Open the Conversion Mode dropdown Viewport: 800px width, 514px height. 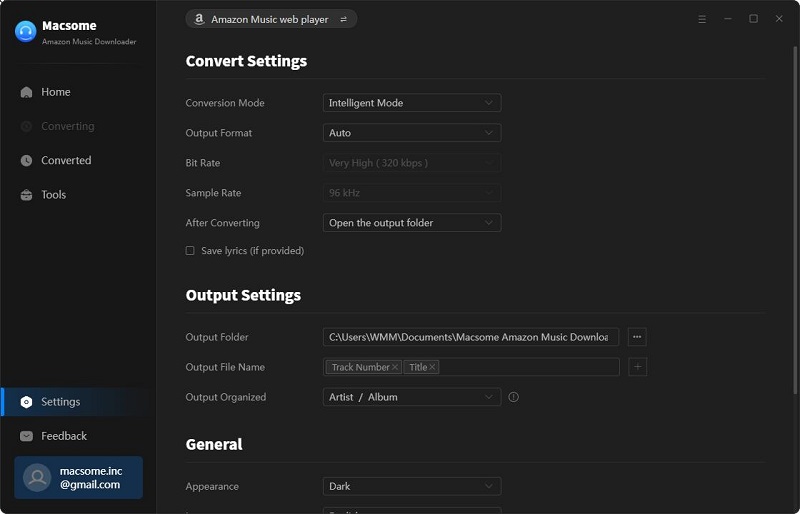click(x=412, y=103)
